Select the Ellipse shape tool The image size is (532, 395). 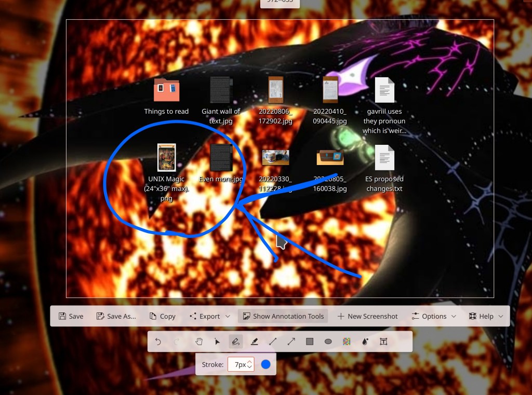tap(328, 342)
